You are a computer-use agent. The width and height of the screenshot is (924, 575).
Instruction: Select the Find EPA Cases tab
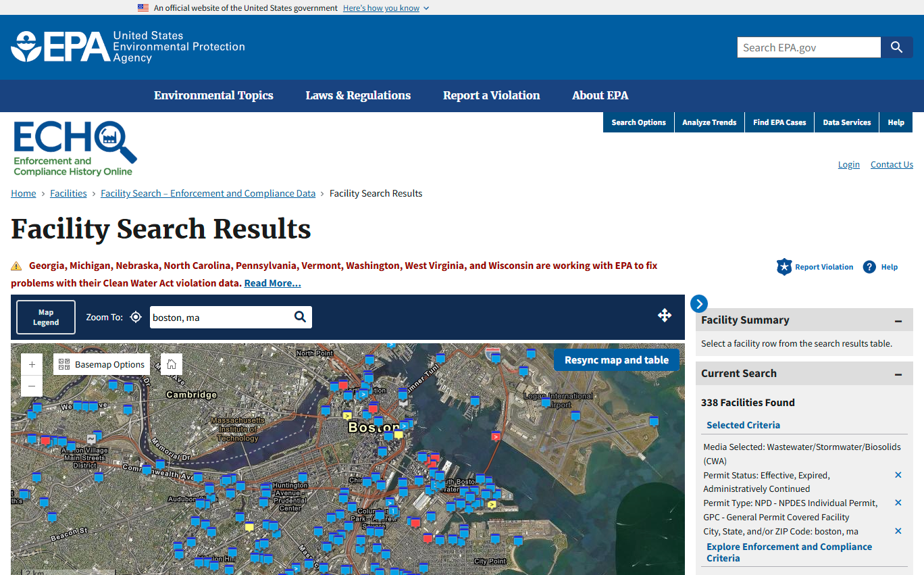[x=779, y=122]
